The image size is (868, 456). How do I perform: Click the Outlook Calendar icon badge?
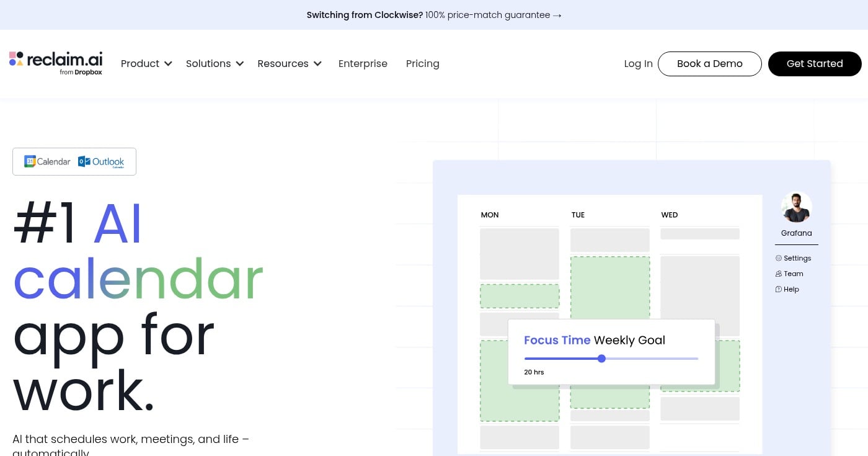click(101, 161)
